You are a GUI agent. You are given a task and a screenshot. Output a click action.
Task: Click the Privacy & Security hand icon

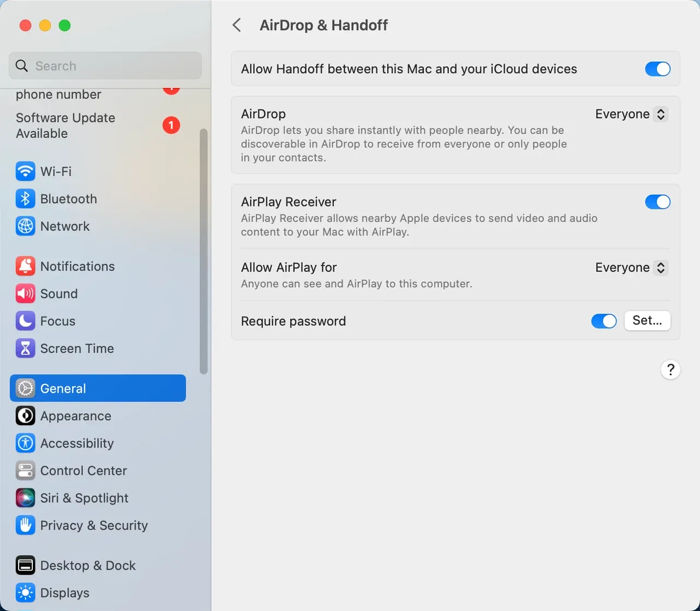25,525
